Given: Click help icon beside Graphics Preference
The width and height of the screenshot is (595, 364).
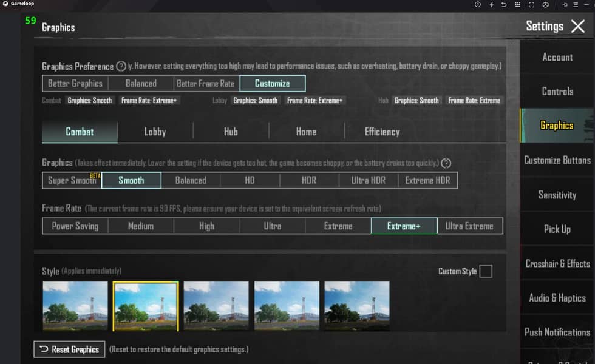Looking at the screenshot, I should pyautogui.click(x=121, y=66).
